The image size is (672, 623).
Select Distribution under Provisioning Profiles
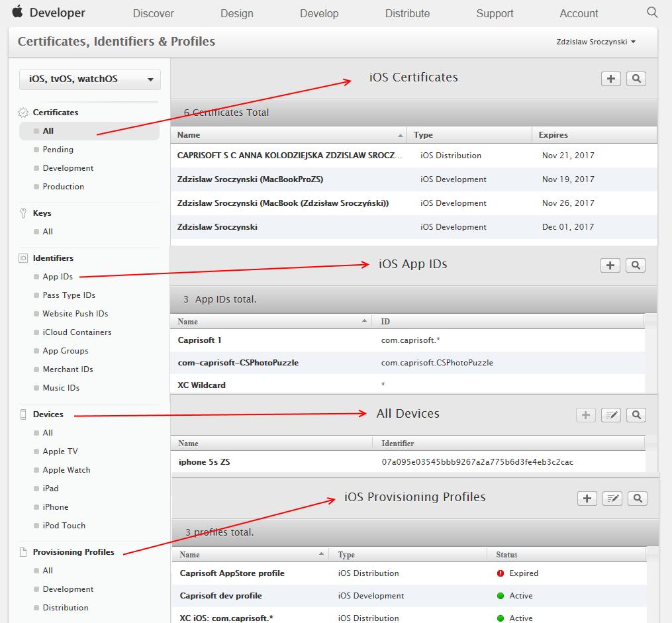click(x=65, y=608)
